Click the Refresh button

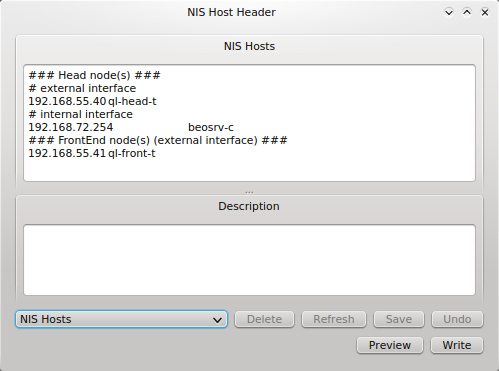(x=334, y=319)
